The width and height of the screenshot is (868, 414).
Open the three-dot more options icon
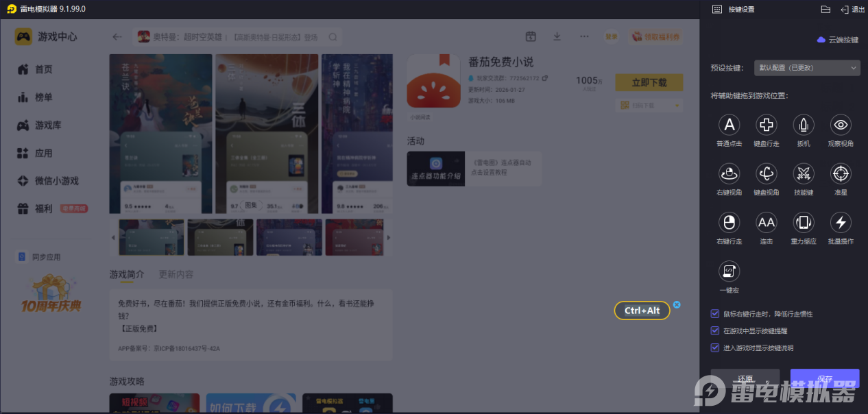click(x=584, y=36)
